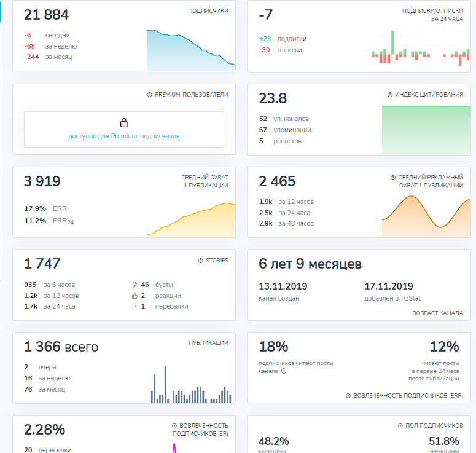Viewport: 476px width, 453px height.
Task: Click help icon beside ВОВЛЕЧЕННОСТЬ ПОДПИСЧИКОВ (ERR)
Action: (x=348, y=396)
